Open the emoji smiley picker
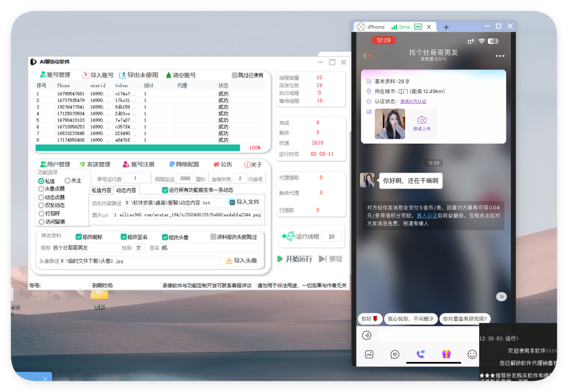This screenshot has width=568, height=392. (472, 354)
